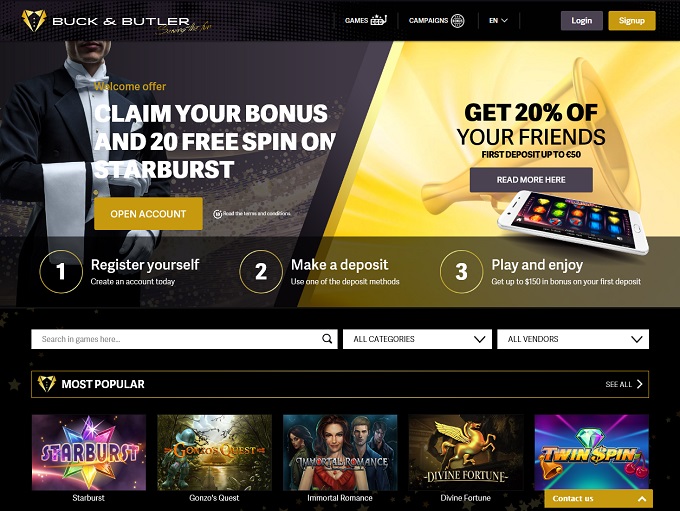Image resolution: width=680 pixels, height=511 pixels.
Task: Click the Signup button
Action: coord(632,20)
